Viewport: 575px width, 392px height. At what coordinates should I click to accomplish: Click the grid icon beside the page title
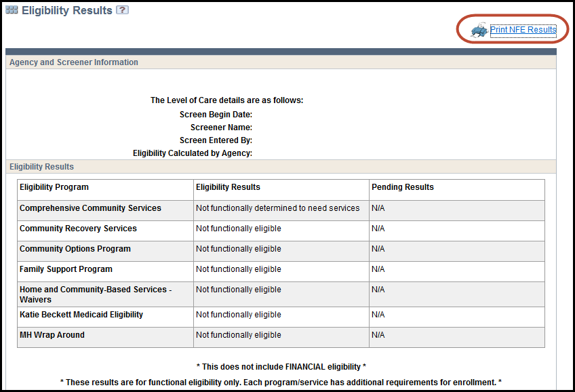coord(12,10)
